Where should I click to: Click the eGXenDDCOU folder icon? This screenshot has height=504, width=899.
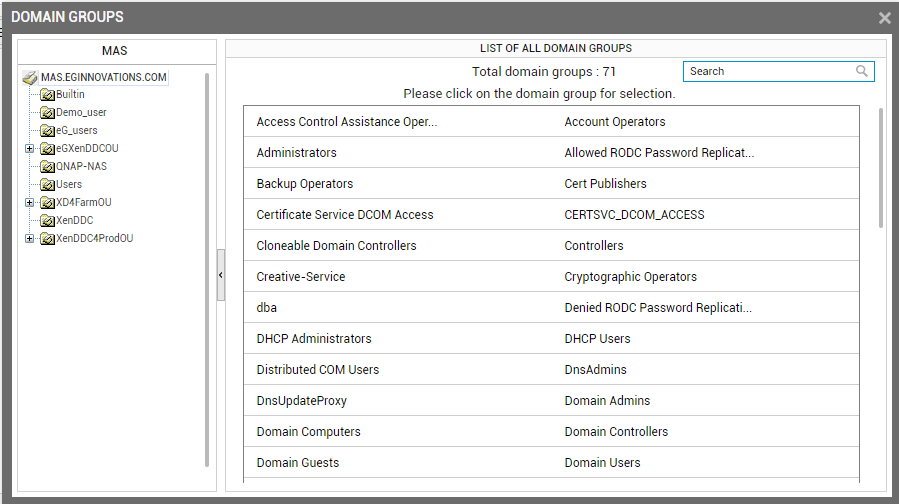coord(48,149)
